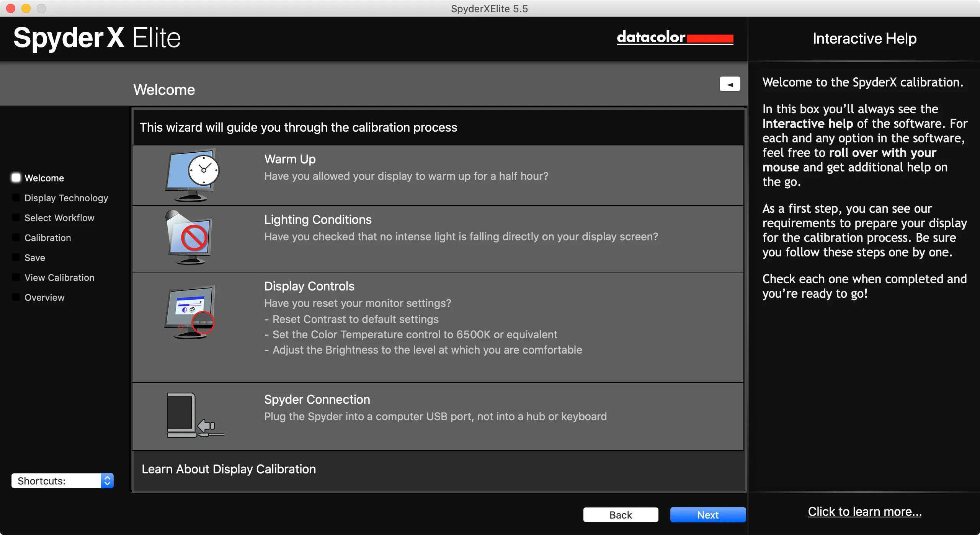
Task: Select the Welcome step indicator
Action: pos(16,178)
